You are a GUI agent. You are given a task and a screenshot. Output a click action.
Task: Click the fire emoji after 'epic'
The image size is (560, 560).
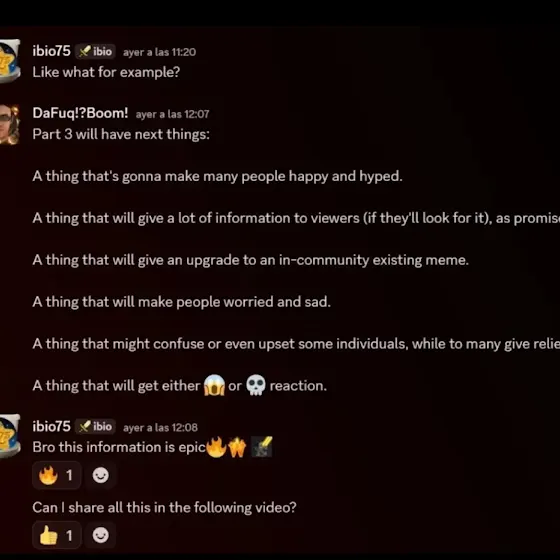(x=216, y=447)
